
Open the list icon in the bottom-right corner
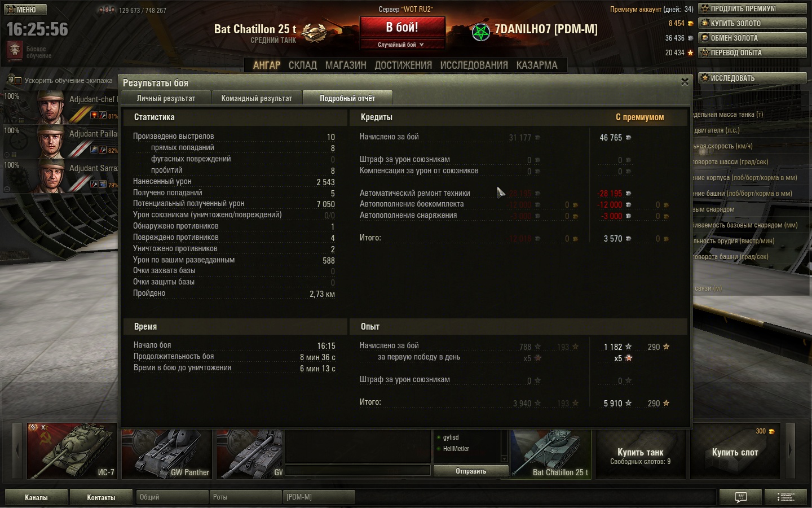click(x=785, y=497)
